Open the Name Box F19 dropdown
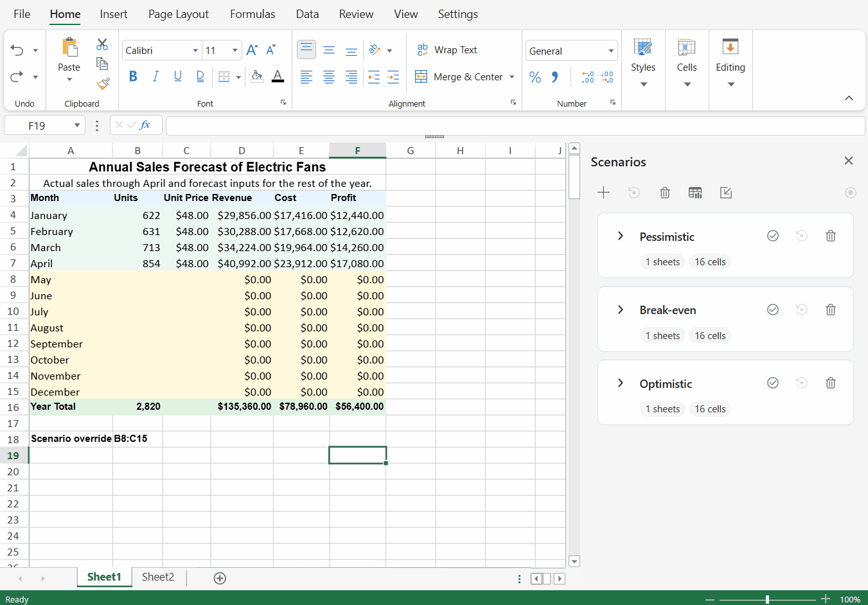This screenshot has width=868, height=605. [77, 125]
